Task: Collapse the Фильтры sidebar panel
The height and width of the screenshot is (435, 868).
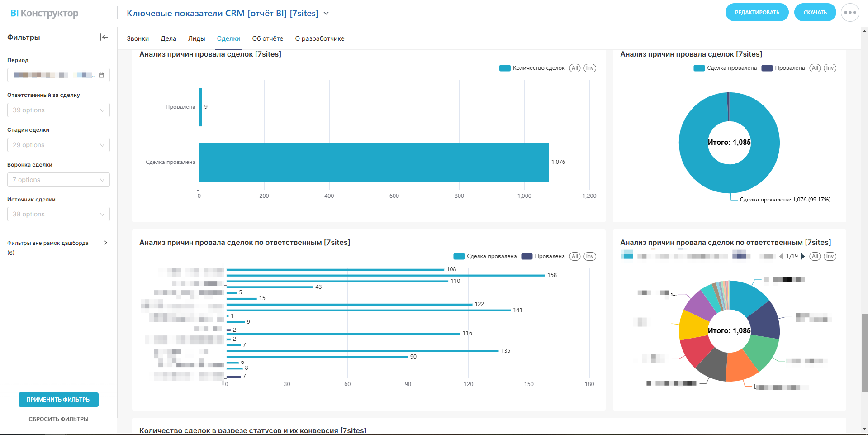Action: 104,37
